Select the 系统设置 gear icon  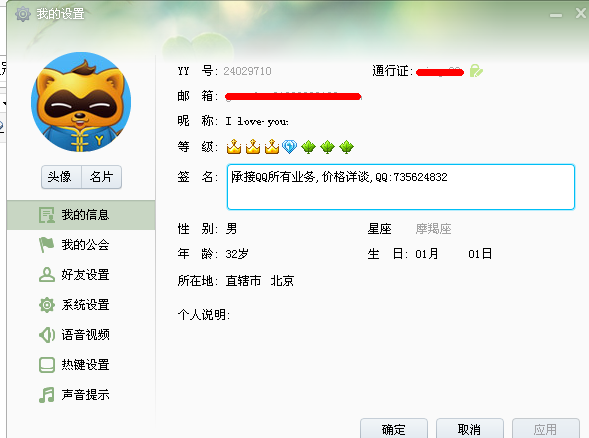[47, 305]
